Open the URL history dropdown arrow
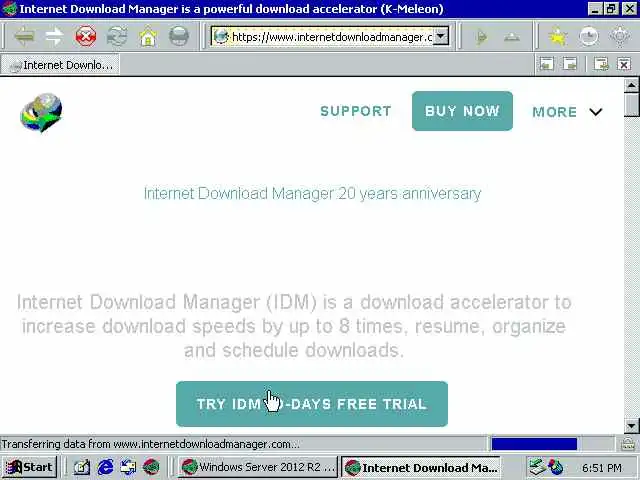 point(441,37)
